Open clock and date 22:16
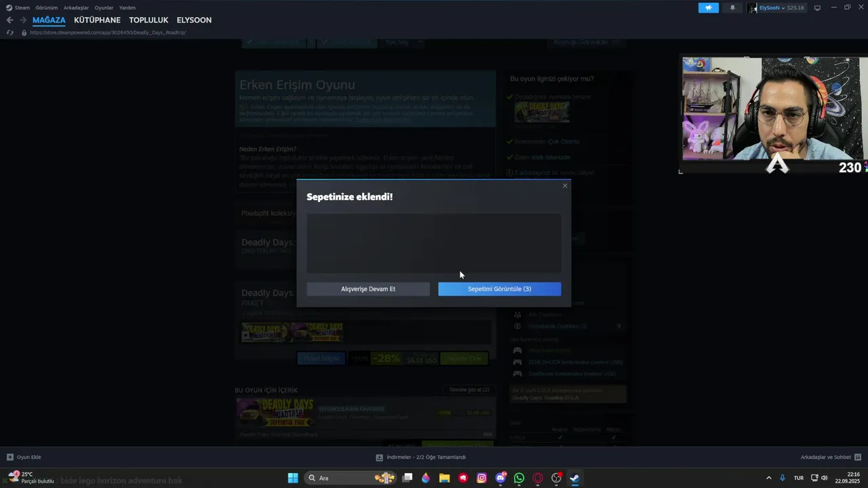868x488 pixels. pyautogui.click(x=847, y=478)
